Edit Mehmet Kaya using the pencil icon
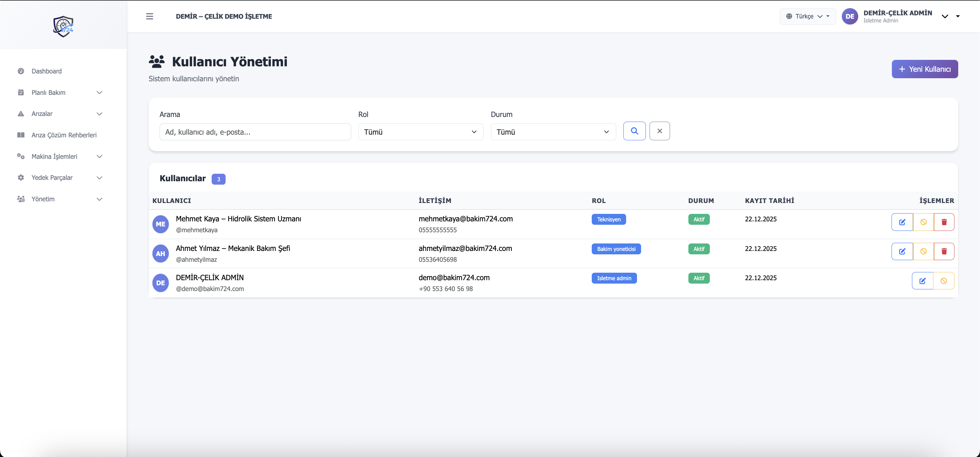This screenshot has height=457, width=980. click(902, 222)
